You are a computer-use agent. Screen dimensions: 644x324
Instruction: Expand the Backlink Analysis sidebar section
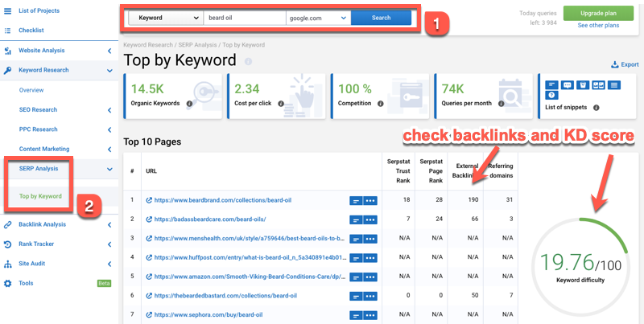tap(109, 225)
